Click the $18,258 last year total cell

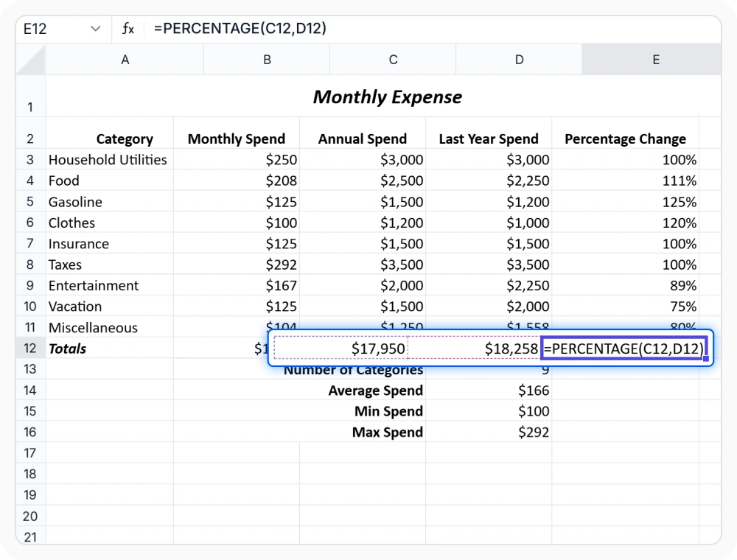474,348
